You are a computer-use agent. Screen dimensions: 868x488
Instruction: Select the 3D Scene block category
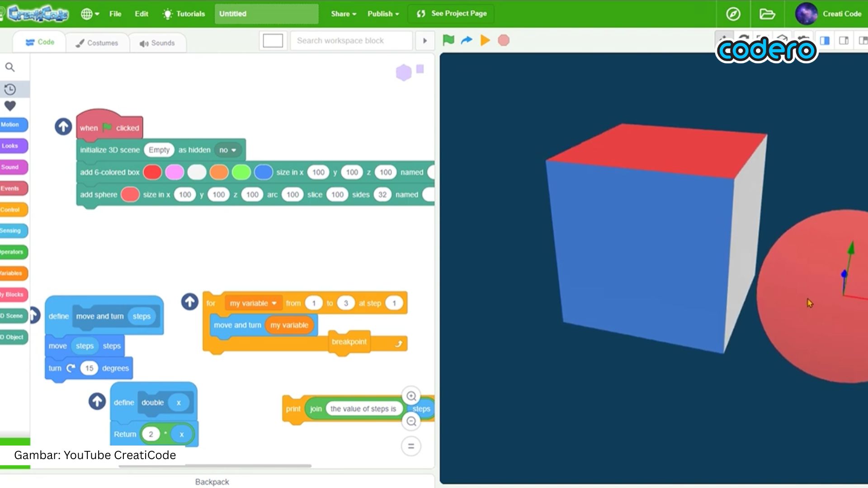(x=13, y=316)
